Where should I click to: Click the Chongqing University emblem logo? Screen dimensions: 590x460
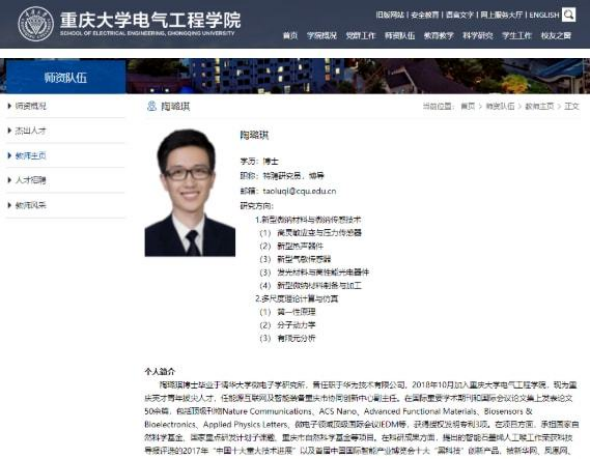(36, 24)
